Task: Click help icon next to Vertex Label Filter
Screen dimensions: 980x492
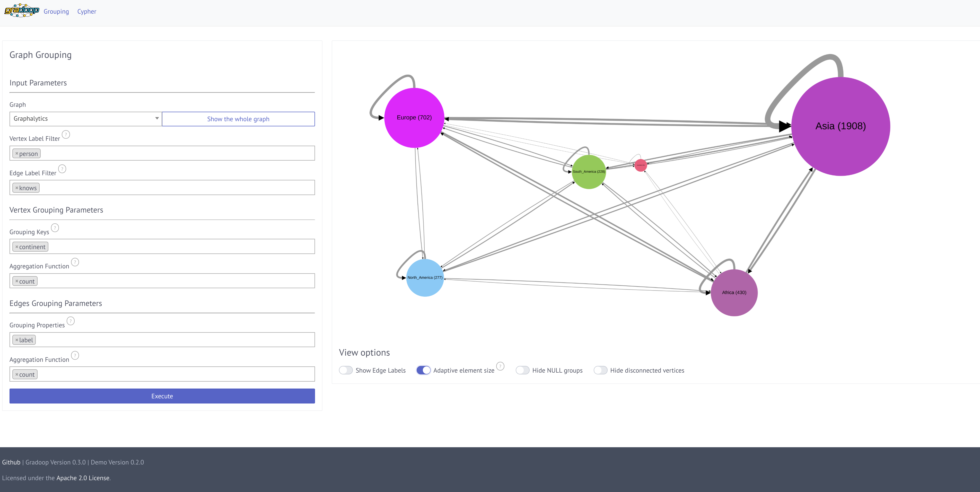Action: point(66,134)
